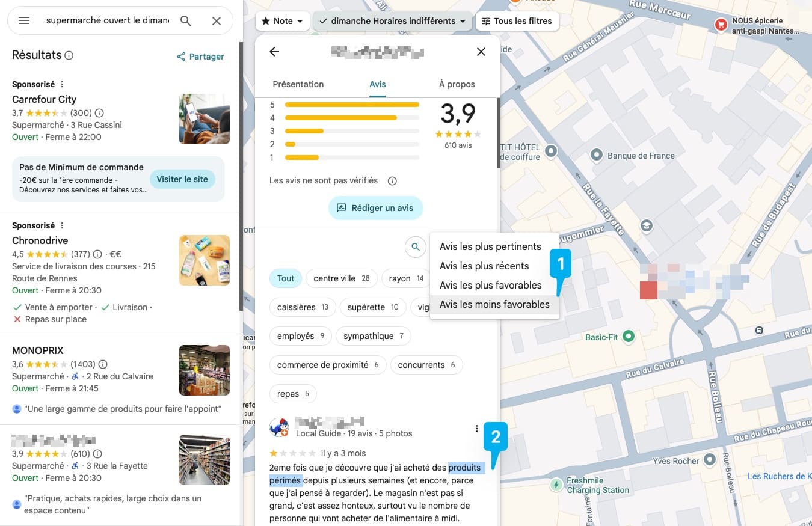Click the 4-star rating bar
The width and height of the screenshot is (812, 526).
pyautogui.click(x=352, y=118)
